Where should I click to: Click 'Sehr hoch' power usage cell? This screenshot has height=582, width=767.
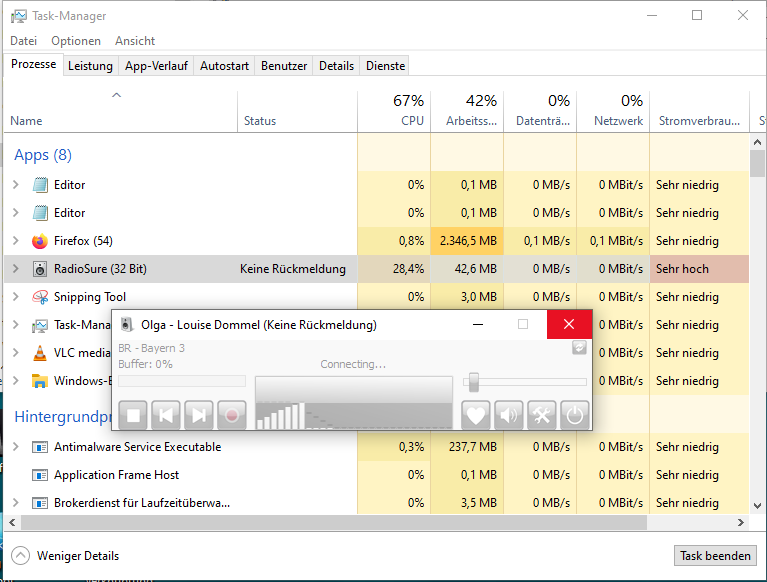tap(699, 269)
